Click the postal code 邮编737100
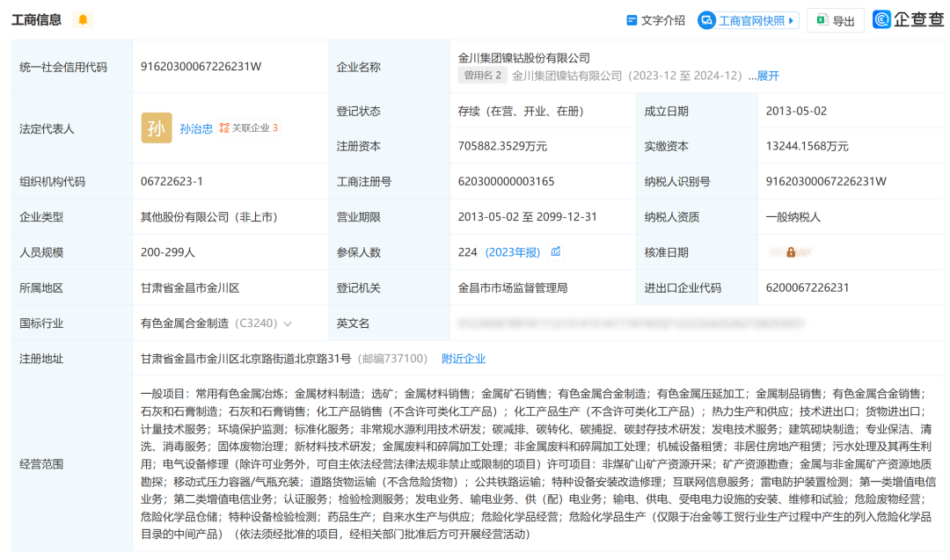The height and width of the screenshot is (560, 950). click(392, 359)
